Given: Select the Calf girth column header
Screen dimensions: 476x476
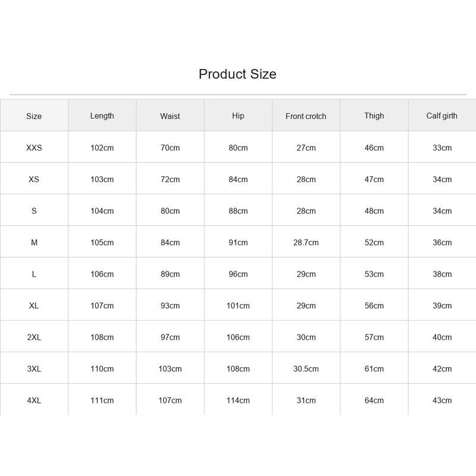Looking at the screenshot, I should point(442,115).
